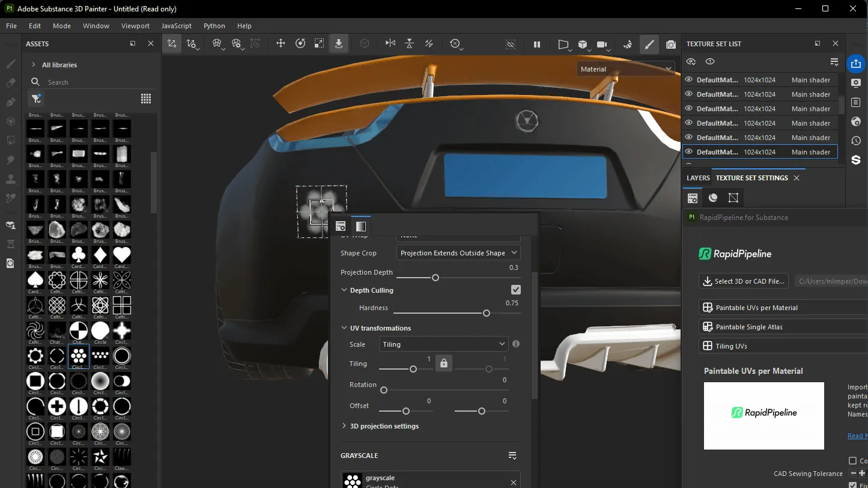Click the camera selection toolbar icon
Screen dimensions: 868x488
click(602, 44)
